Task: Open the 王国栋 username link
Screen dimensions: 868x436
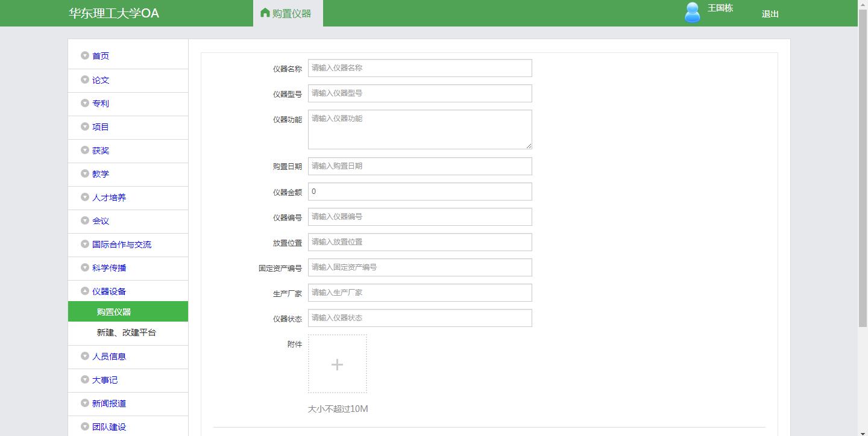Action: [x=720, y=8]
